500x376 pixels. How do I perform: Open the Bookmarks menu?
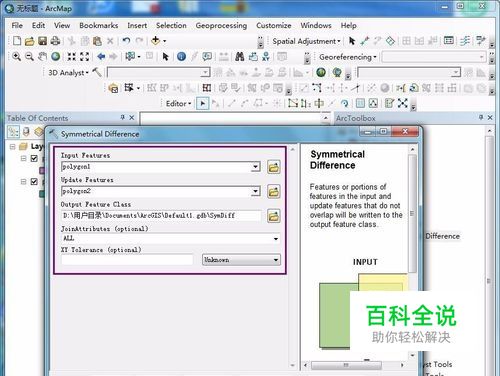pyautogui.click(x=99, y=25)
